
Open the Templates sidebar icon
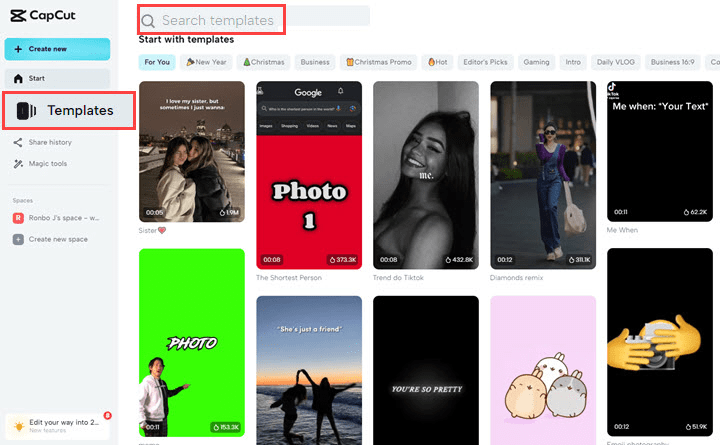point(26,111)
